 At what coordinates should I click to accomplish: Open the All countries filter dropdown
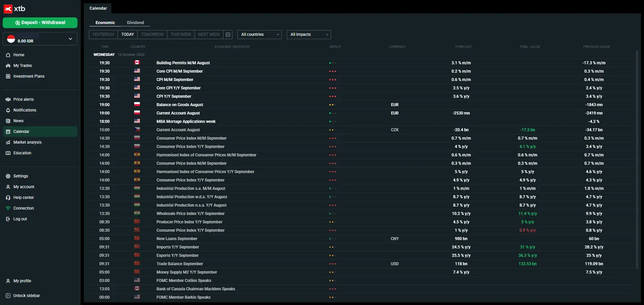coord(260,35)
